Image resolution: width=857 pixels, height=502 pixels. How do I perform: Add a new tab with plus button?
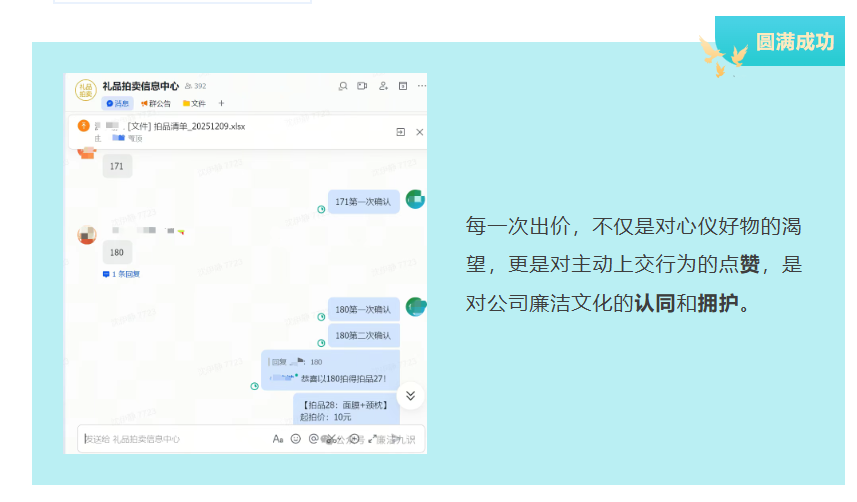[x=221, y=103]
